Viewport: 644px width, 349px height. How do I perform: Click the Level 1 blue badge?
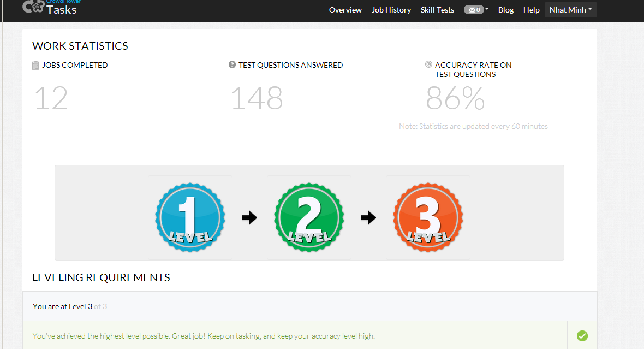pyautogui.click(x=190, y=217)
